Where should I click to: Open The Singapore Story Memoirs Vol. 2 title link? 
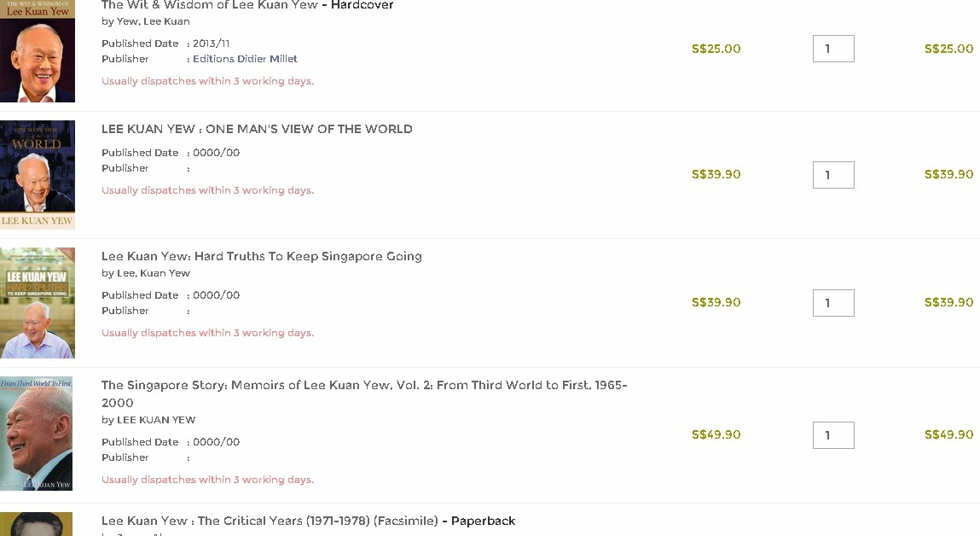click(364, 394)
